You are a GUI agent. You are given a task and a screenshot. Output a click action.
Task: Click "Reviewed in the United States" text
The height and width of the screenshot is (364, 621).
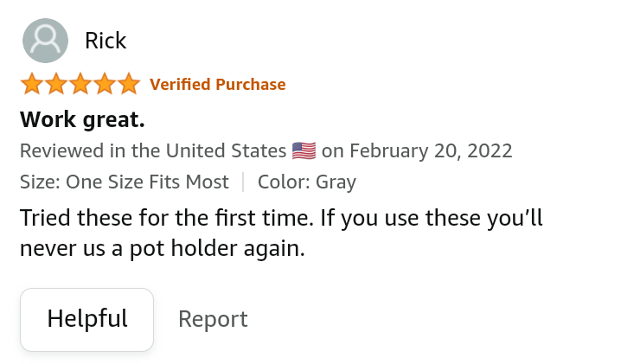pyautogui.click(x=153, y=151)
